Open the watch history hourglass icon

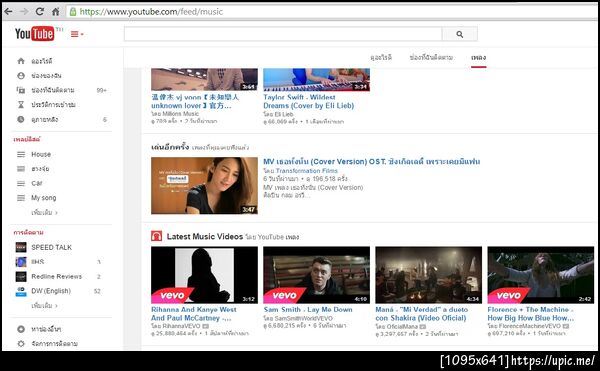click(21, 104)
